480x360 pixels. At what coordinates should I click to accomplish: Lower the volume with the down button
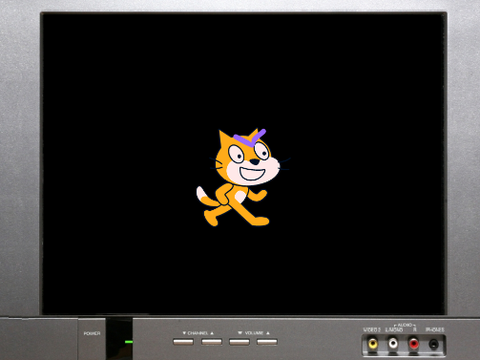pyautogui.click(x=239, y=342)
